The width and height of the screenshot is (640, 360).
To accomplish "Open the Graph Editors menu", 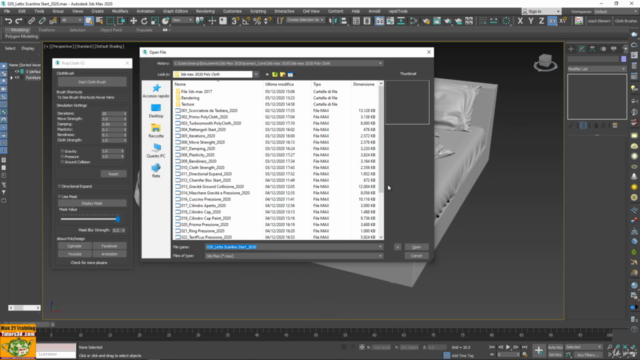I will [176, 11].
